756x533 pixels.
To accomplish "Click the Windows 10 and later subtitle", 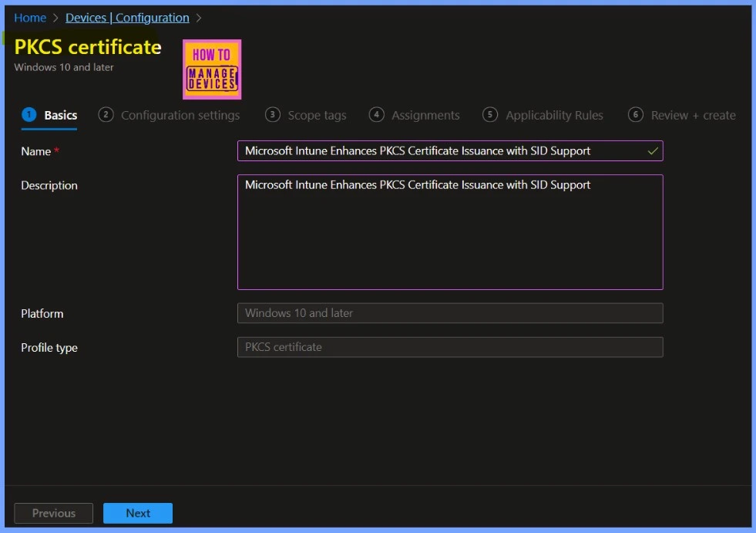I will click(64, 68).
